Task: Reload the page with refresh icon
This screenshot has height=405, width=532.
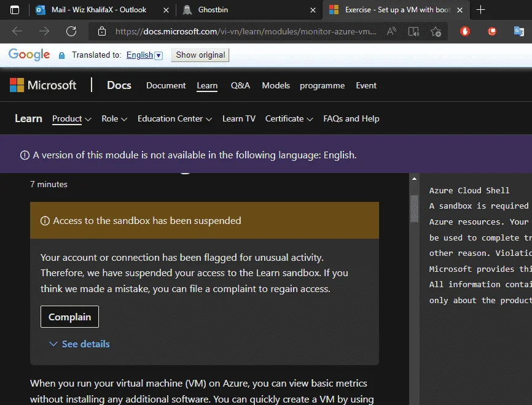Action: 71,31
